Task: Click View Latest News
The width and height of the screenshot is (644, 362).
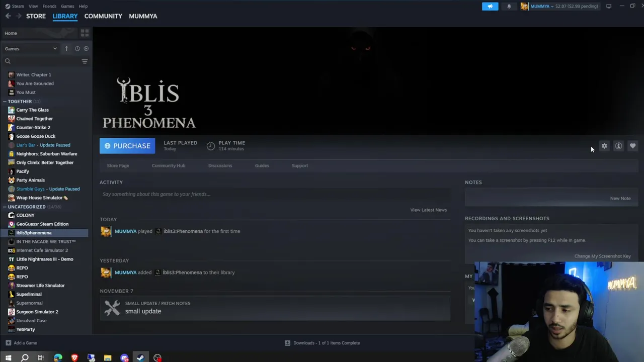Action: (x=428, y=210)
